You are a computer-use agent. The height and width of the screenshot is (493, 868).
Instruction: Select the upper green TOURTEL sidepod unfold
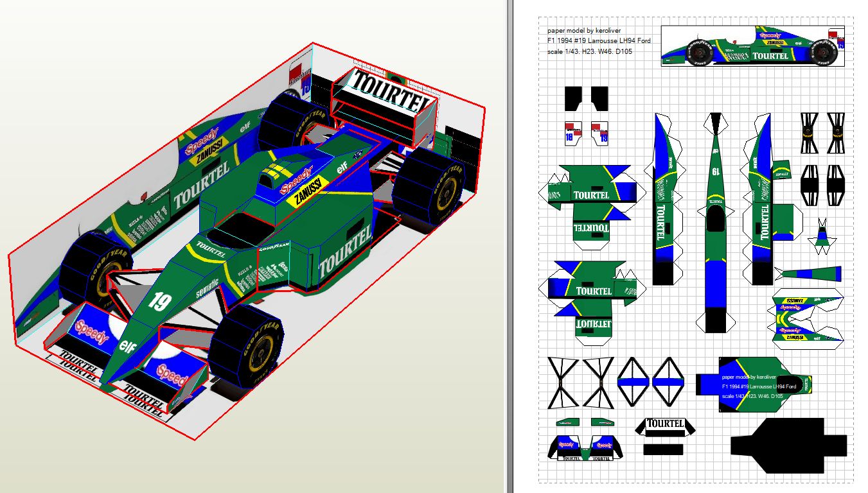coord(591,207)
